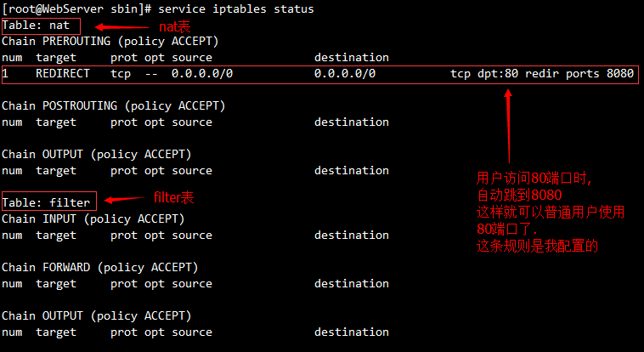Screen dimensions: 644x352
Task: Click the red "这条规则是我配置的" annotation line
Action: coord(538,247)
